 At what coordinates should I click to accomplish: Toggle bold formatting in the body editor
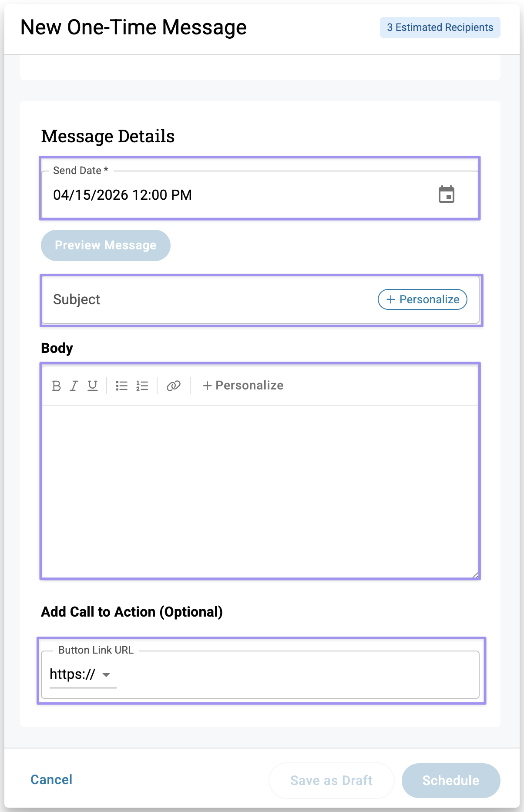tap(56, 386)
